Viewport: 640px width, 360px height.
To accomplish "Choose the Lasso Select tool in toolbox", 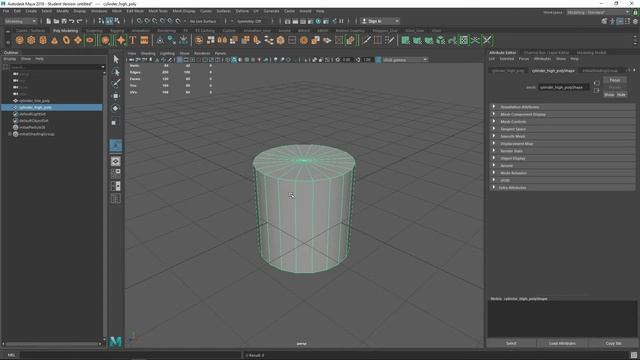I will click(116, 72).
